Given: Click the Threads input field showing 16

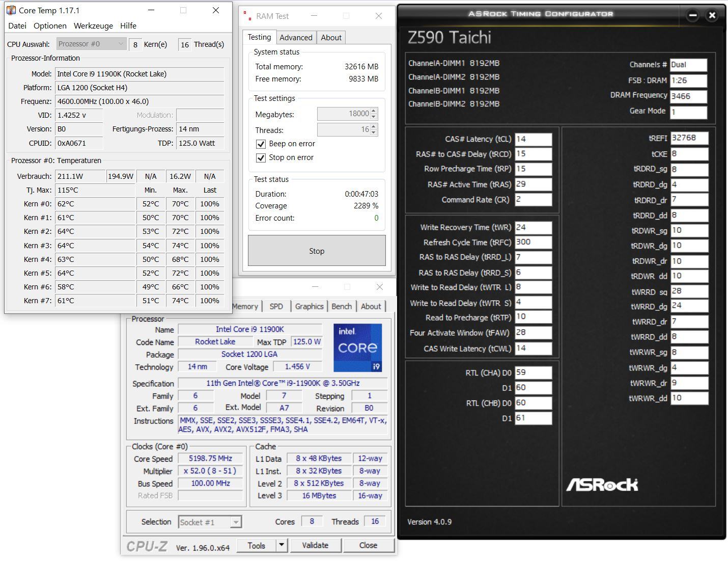Looking at the screenshot, I should (344, 130).
